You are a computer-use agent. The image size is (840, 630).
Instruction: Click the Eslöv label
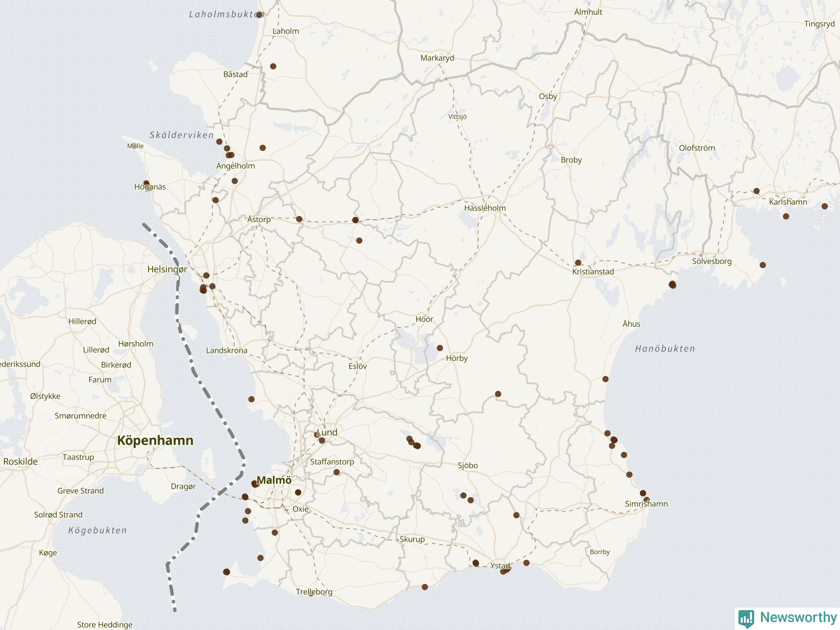coord(358,366)
